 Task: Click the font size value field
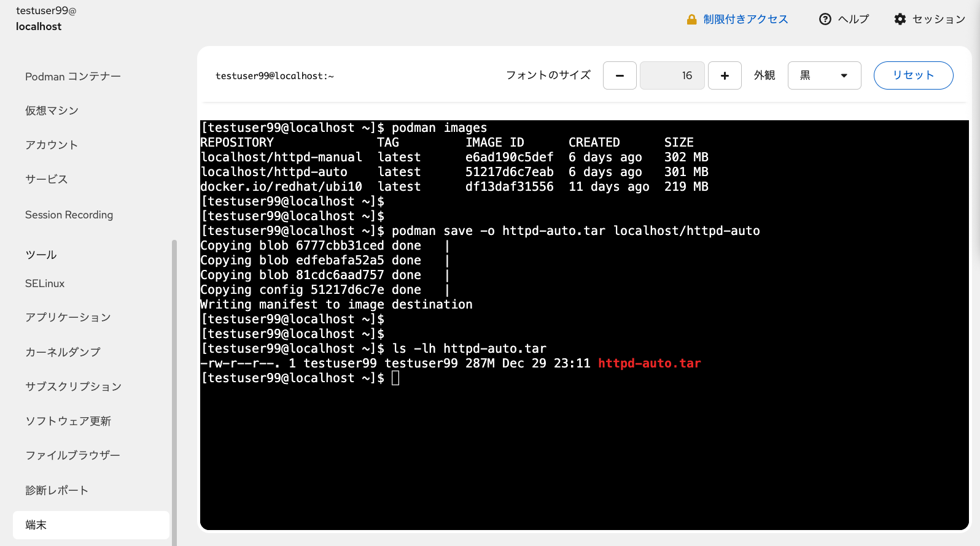(672, 75)
